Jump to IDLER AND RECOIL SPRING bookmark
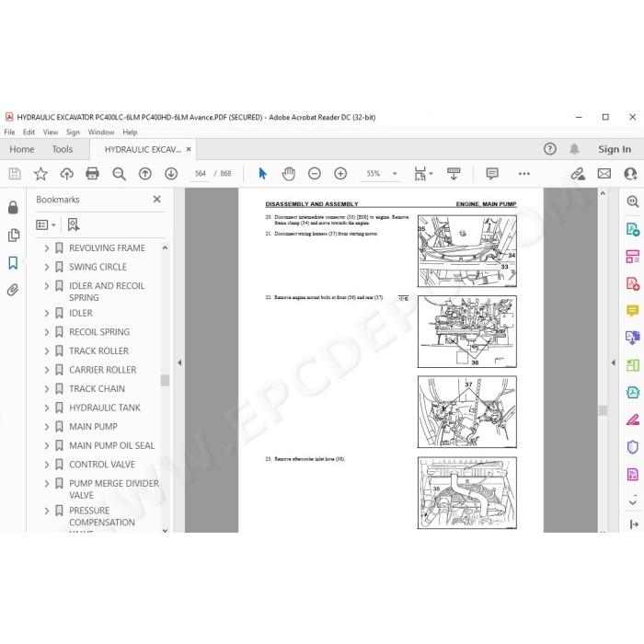This screenshot has width=644, height=644. pos(107,292)
